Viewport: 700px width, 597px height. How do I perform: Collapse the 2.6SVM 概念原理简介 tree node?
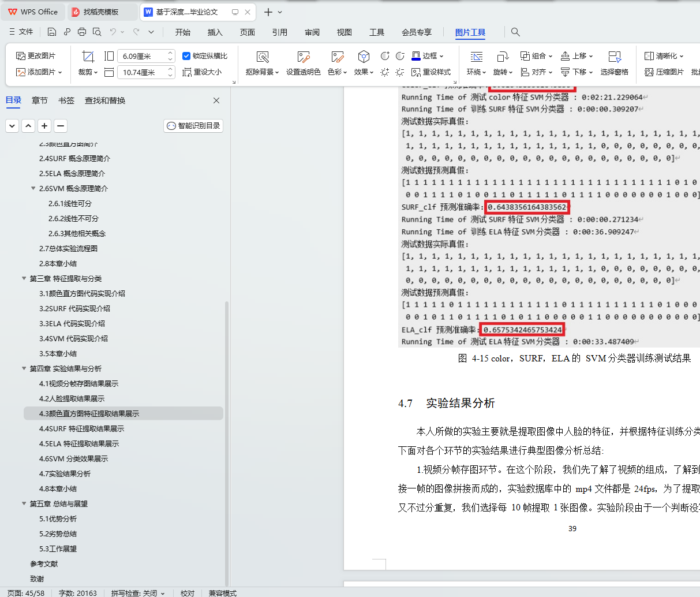33,188
